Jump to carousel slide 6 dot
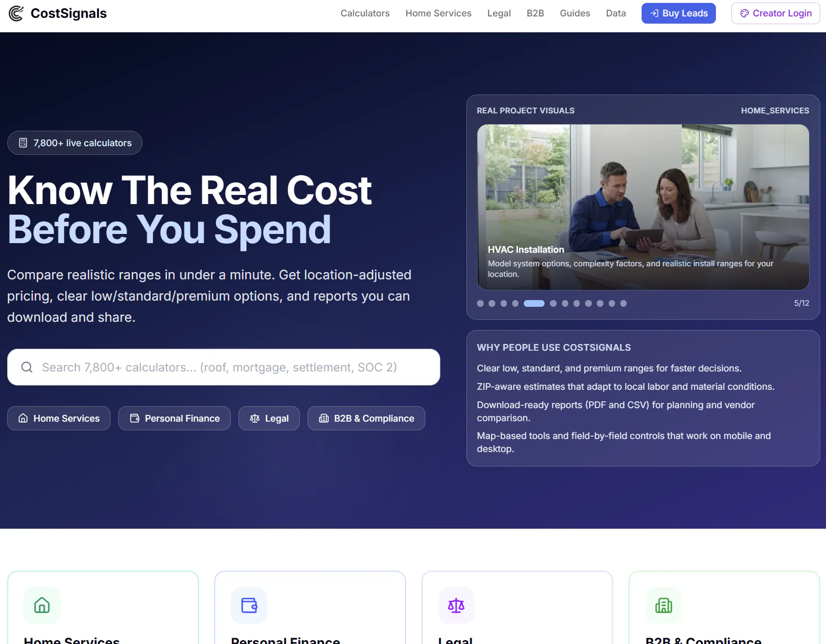 [x=553, y=303]
